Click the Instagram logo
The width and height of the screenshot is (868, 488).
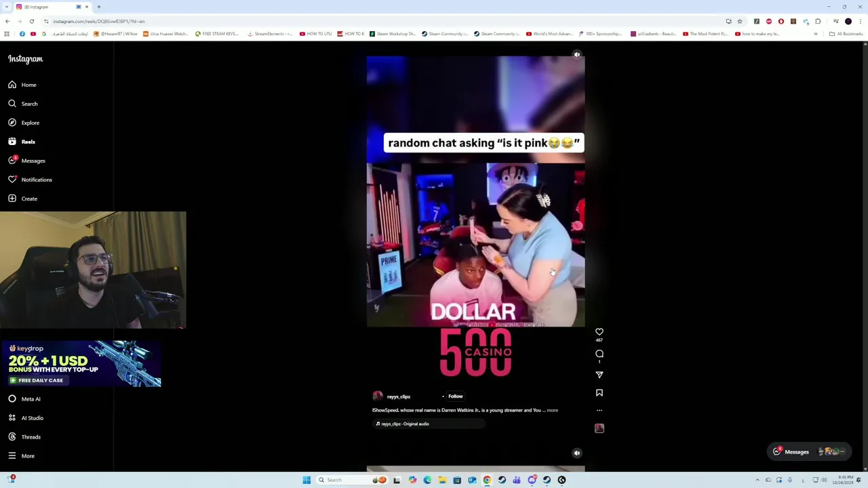(x=25, y=59)
